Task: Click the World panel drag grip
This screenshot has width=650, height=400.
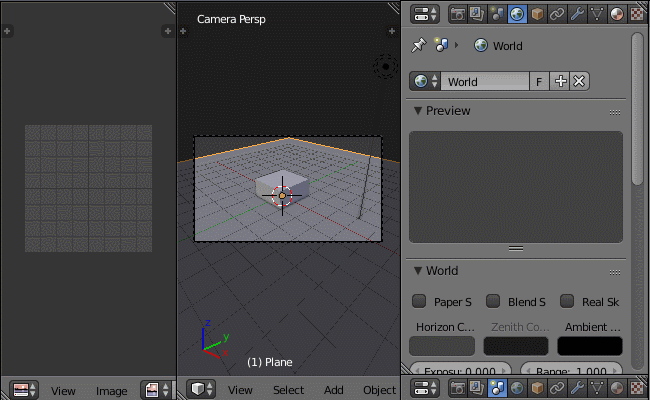Action: click(615, 272)
